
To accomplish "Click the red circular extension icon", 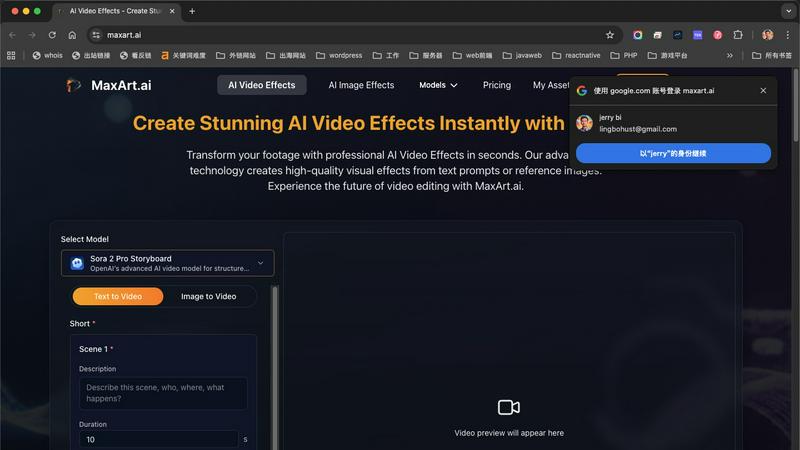I will coord(718,35).
